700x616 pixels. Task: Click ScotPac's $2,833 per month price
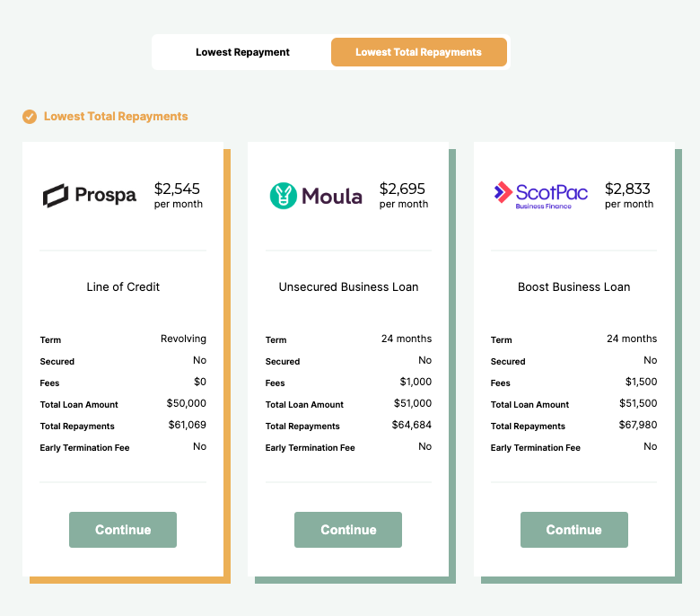click(x=628, y=195)
